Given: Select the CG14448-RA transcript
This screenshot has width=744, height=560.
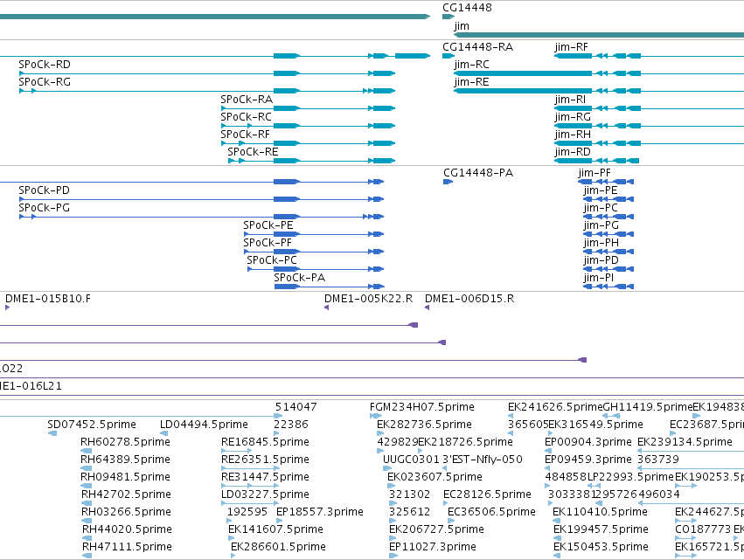Looking at the screenshot, I should click(448, 56).
